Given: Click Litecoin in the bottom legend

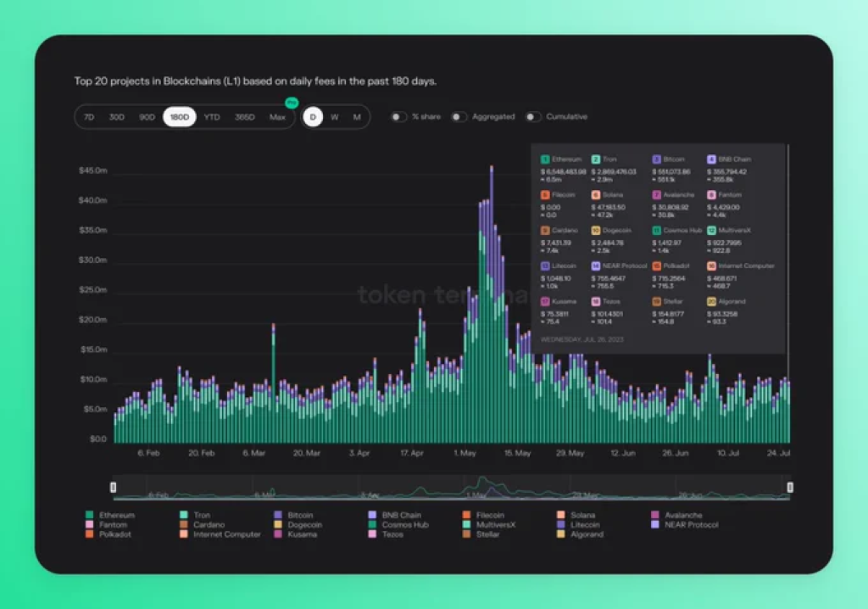Looking at the screenshot, I should 578,525.
